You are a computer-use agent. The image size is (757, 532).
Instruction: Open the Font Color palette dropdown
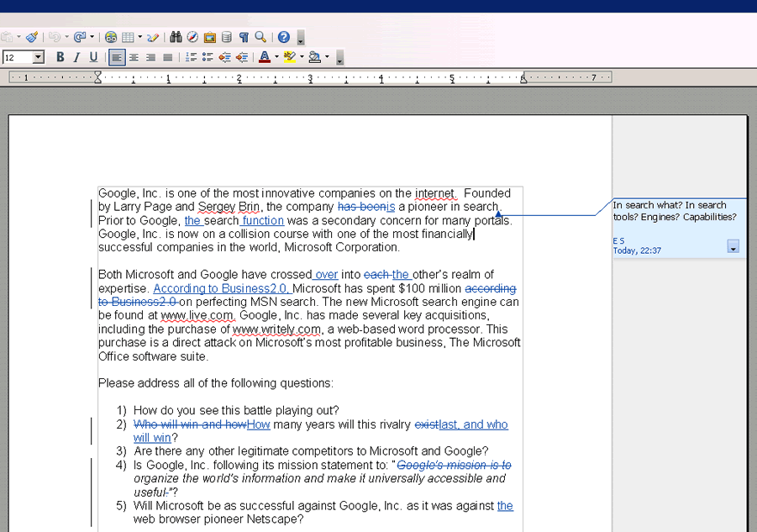[276, 57]
